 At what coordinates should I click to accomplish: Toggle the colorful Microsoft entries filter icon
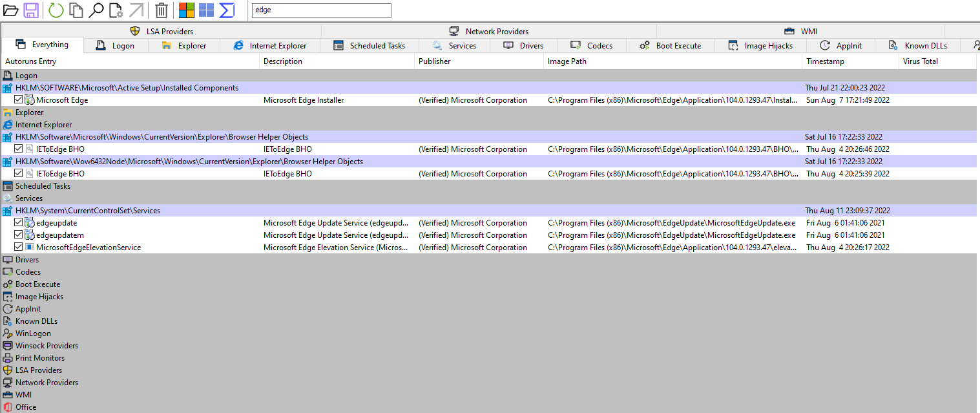(187, 10)
